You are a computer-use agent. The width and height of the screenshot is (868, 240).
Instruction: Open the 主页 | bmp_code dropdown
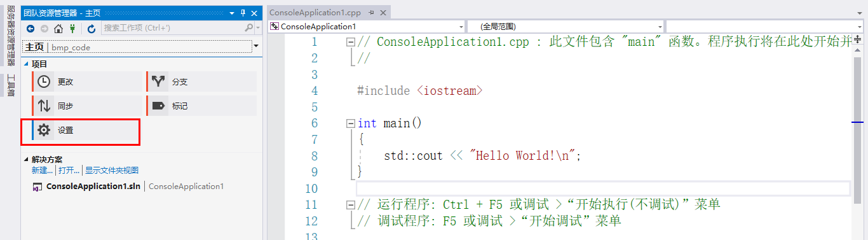pyautogui.click(x=256, y=46)
